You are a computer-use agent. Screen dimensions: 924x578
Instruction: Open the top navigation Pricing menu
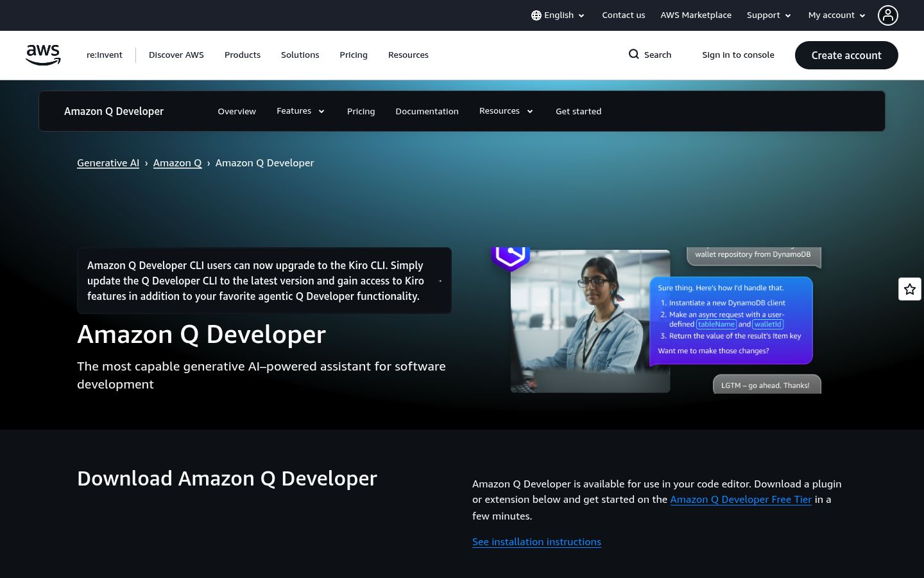354,55
